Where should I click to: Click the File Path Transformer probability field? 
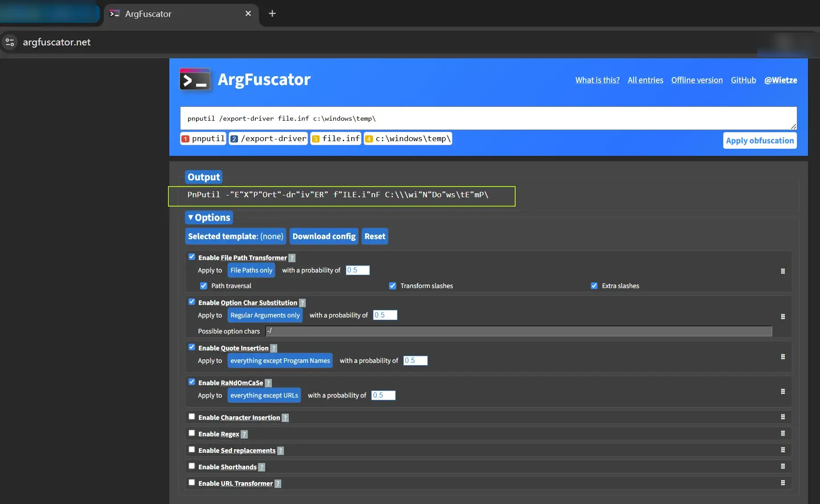coord(358,270)
